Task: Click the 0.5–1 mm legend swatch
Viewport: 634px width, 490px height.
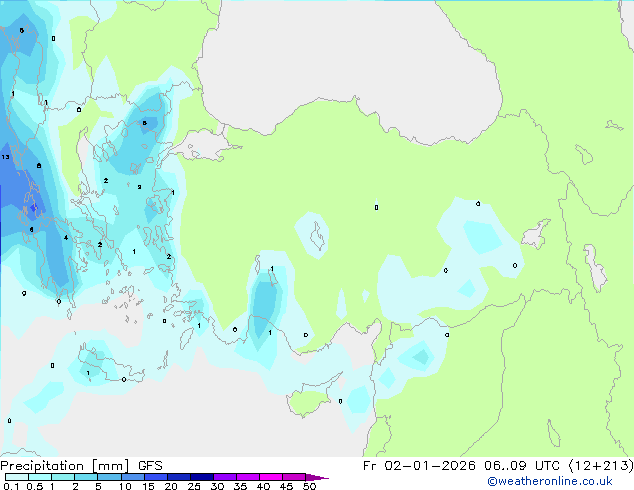Action: [x=40, y=477]
